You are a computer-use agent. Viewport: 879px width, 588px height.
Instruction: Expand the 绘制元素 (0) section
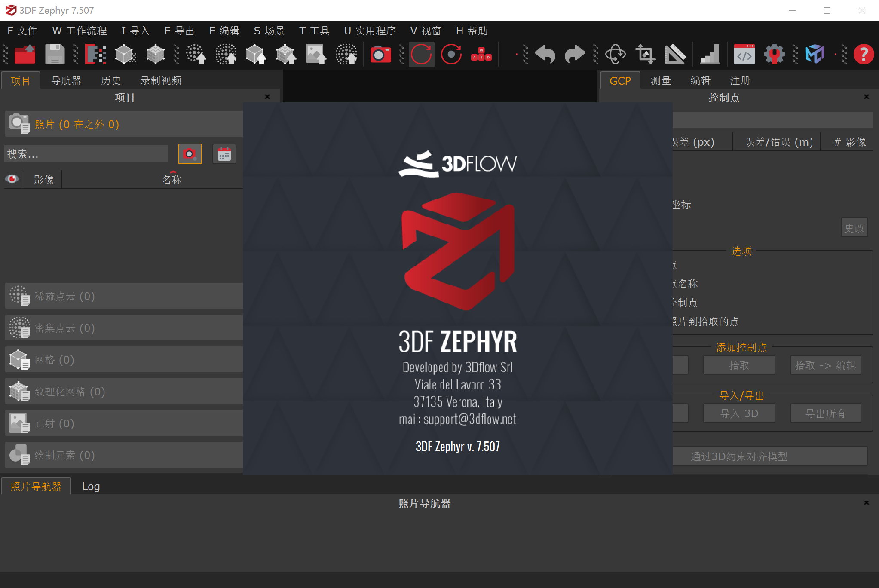pyautogui.click(x=124, y=455)
